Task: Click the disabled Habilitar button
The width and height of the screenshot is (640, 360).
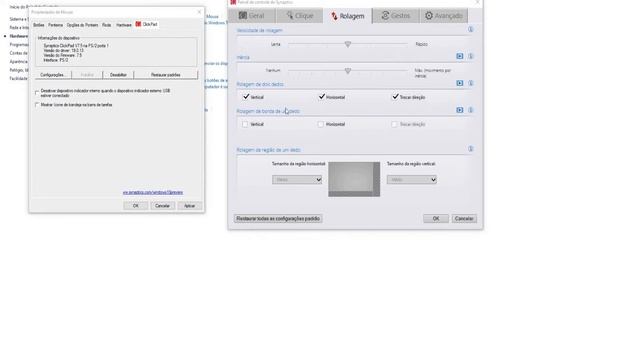Action: coord(87,75)
